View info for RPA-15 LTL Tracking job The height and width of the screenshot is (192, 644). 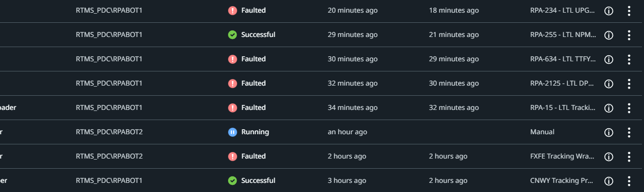608,108
